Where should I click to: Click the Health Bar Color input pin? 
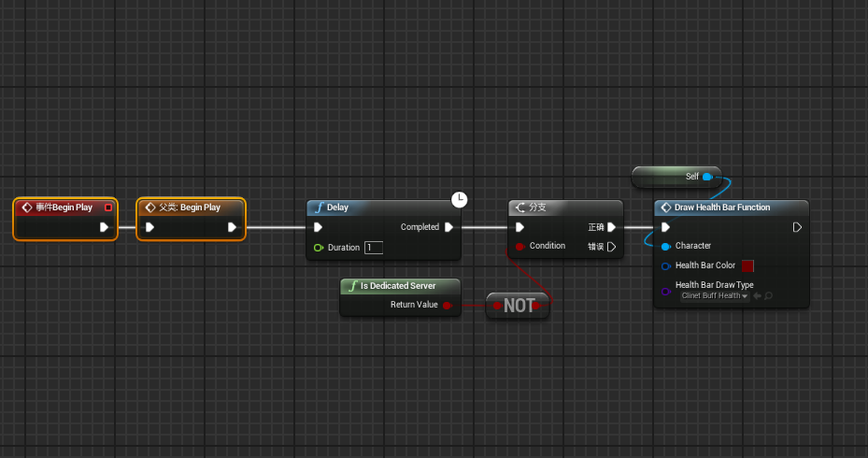[x=666, y=266]
